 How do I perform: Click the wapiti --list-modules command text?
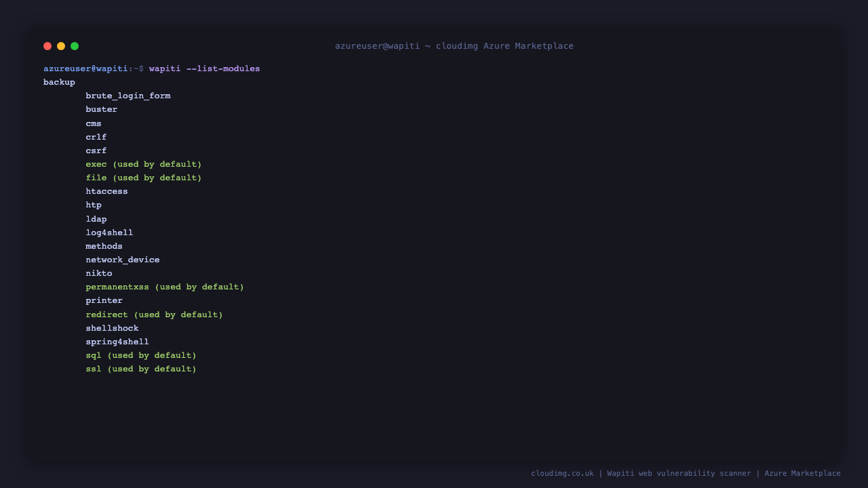[204, 68]
